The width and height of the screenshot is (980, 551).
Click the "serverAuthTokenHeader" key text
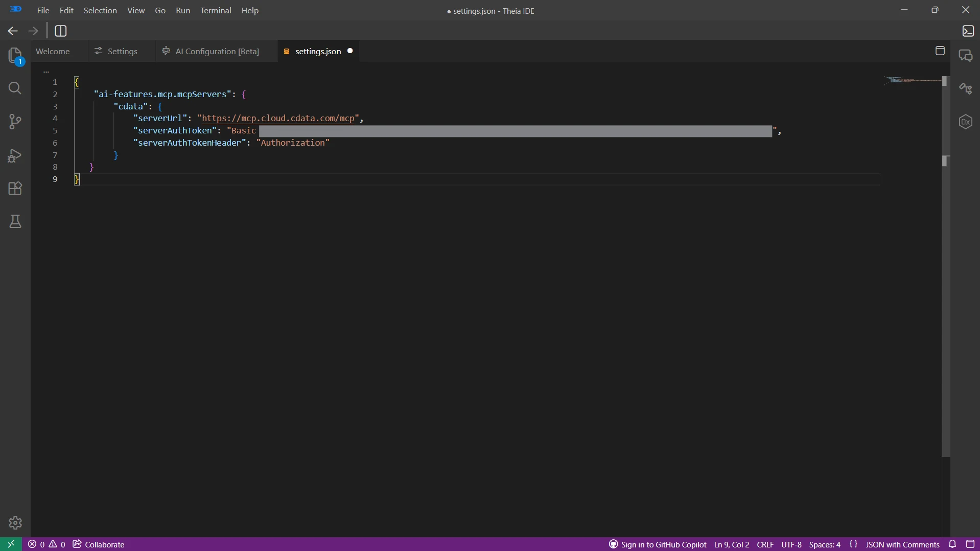(190, 143)
